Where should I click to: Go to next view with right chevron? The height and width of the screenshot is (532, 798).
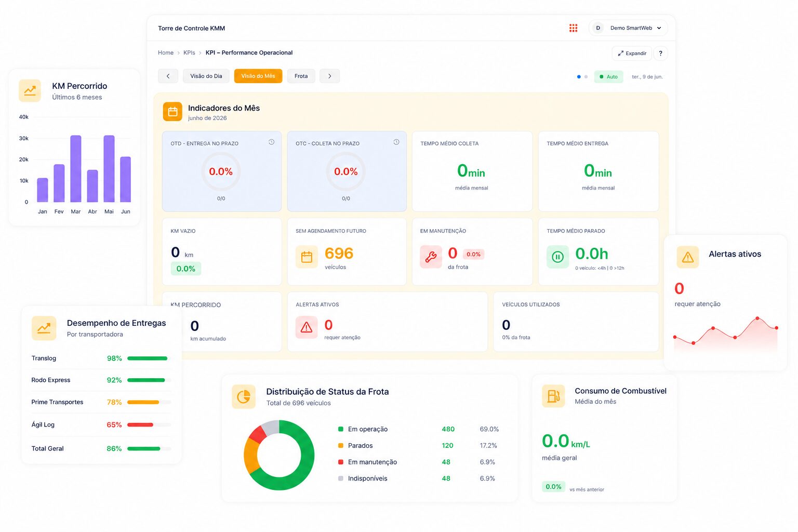click(329, 76)
